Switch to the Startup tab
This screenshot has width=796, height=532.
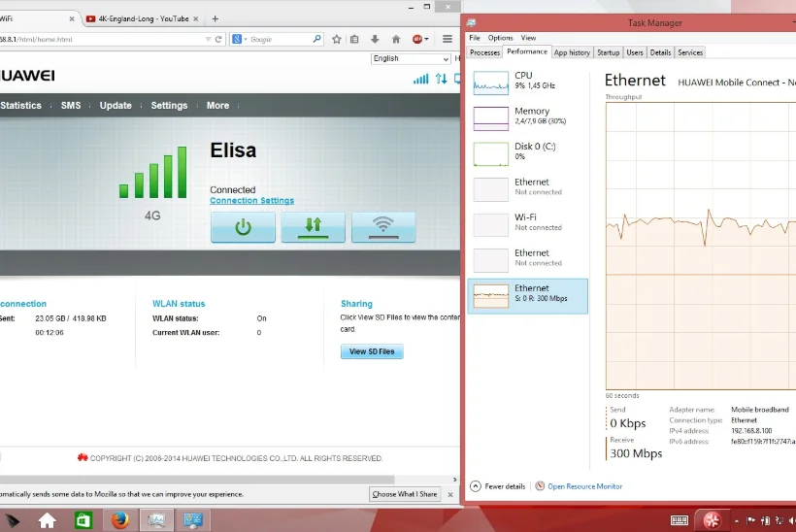click(x=609, y=52)
